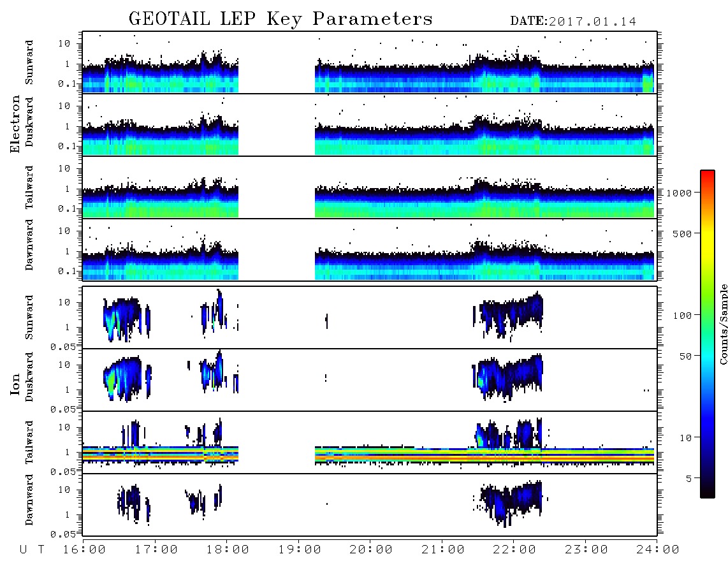Select the "18:00" time tick label
The image size is (728, 561).
tap(228, 550)
